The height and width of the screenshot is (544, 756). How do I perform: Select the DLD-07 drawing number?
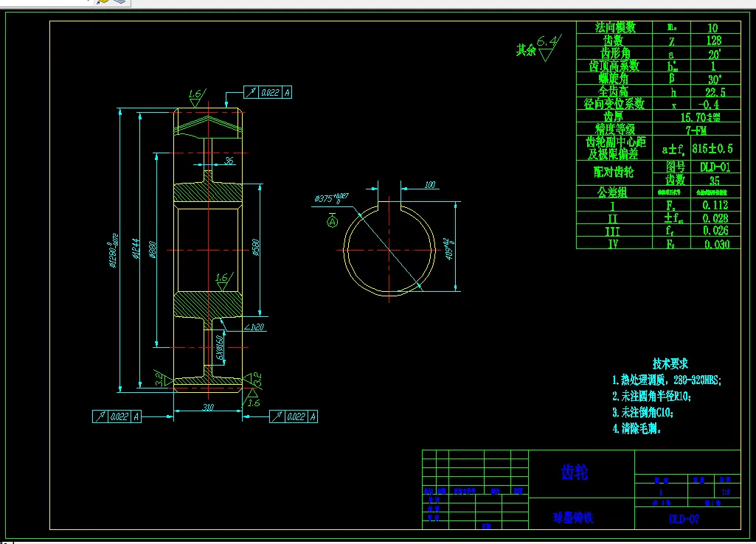click(684, 519)
